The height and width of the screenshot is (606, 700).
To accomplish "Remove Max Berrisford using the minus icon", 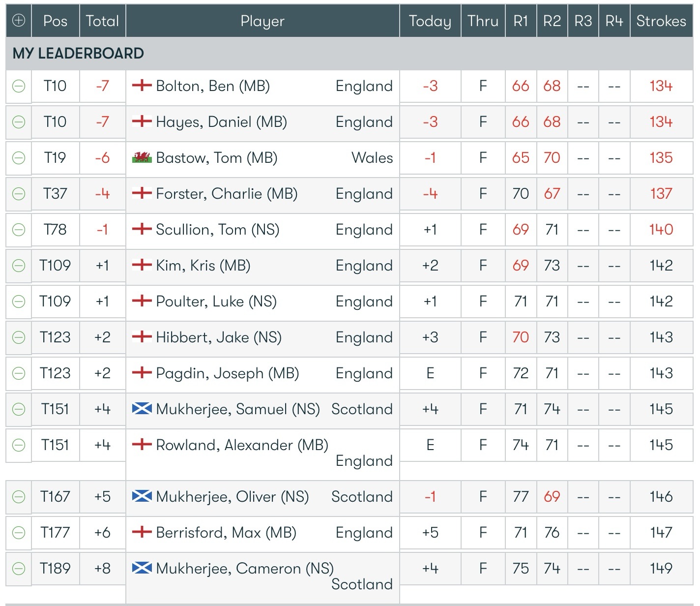I will pos(19,533).
